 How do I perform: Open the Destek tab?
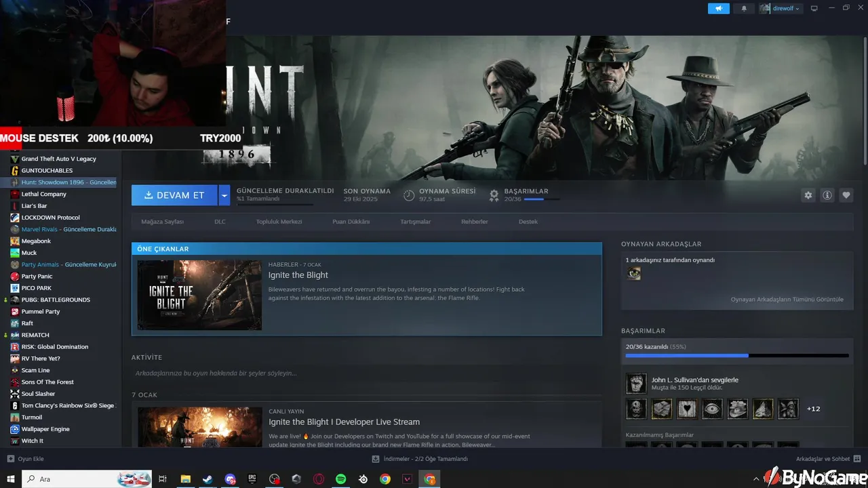[528, 222]
